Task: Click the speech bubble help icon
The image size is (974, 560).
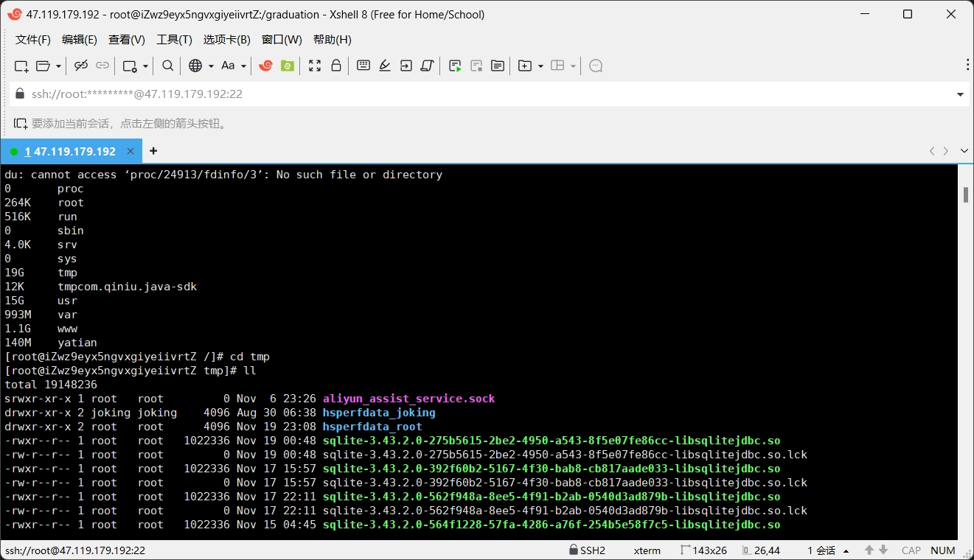Action: pyautogui.click(x=596, y=66)
